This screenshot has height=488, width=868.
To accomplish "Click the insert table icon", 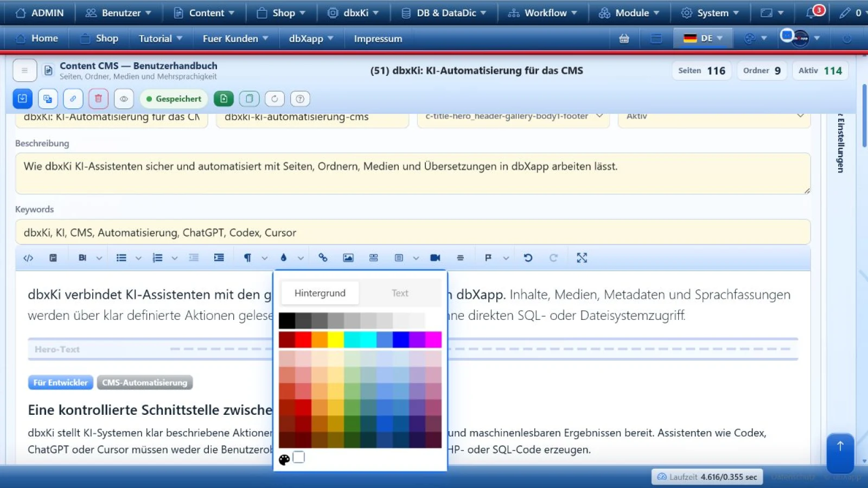I will coord(399,258).
